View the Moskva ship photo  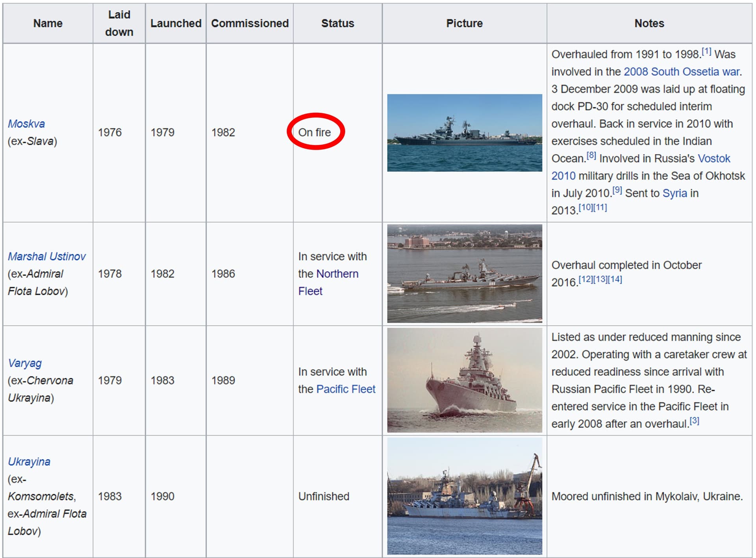click(464, 133)
